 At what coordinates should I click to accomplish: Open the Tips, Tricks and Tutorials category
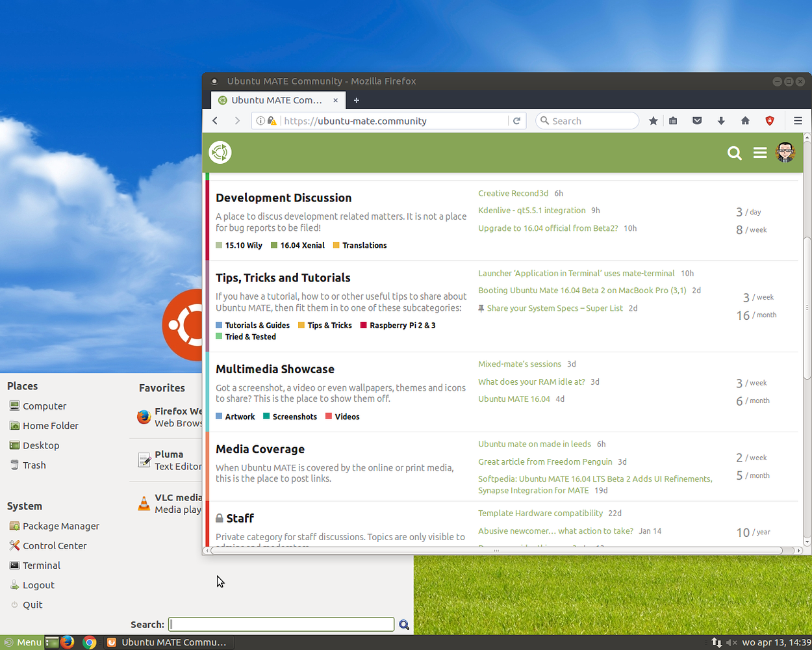coord(283,278)
